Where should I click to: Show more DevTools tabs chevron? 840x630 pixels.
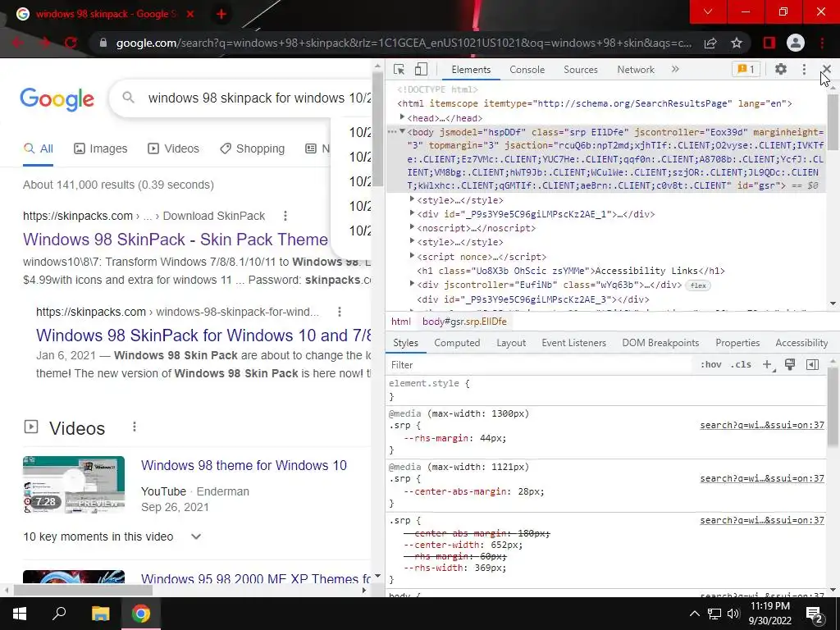tap(675, 69)
